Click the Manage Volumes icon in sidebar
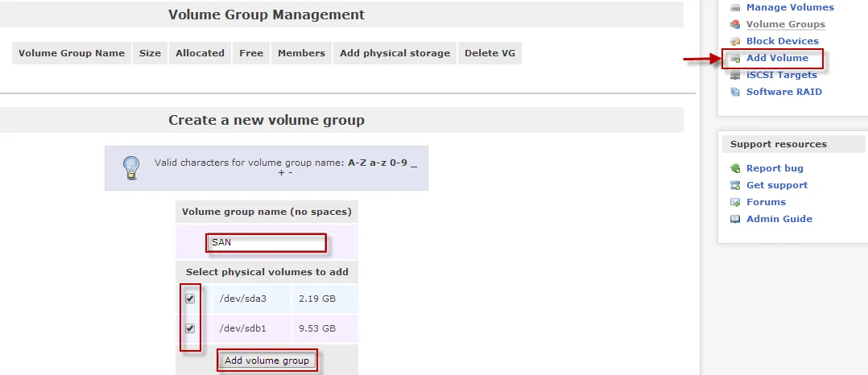 (735, 7)
